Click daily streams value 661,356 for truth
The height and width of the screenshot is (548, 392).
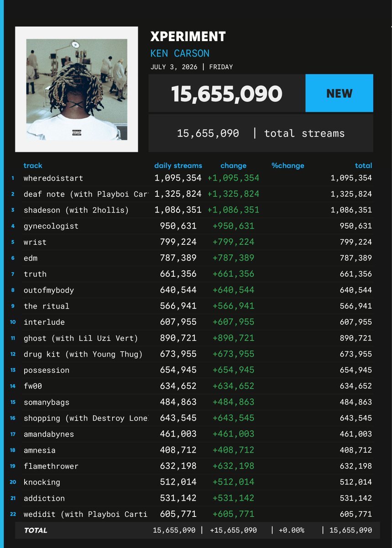[x=178, y=274]
